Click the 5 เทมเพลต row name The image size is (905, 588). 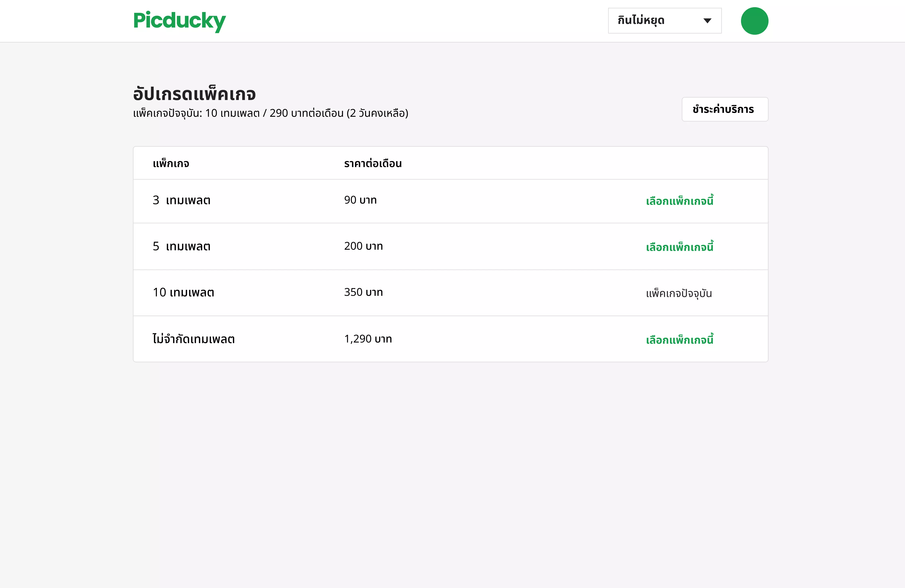pos(181,246)
